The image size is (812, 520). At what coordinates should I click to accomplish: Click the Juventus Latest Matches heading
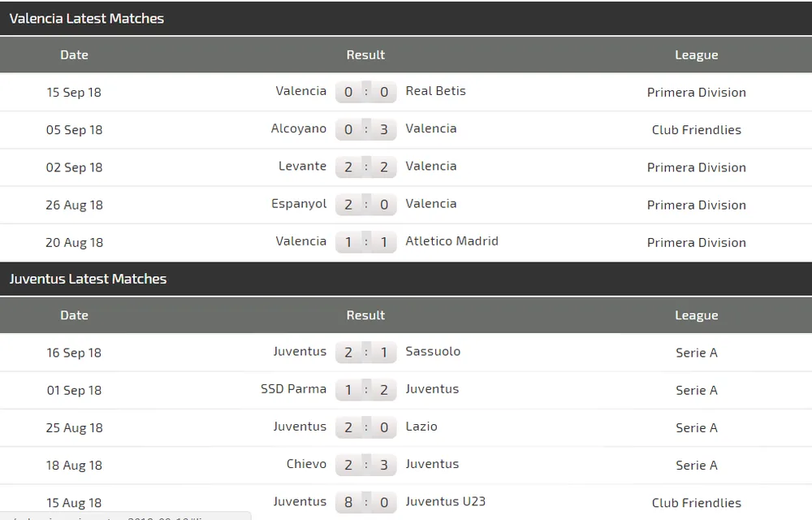coord(88,279)
